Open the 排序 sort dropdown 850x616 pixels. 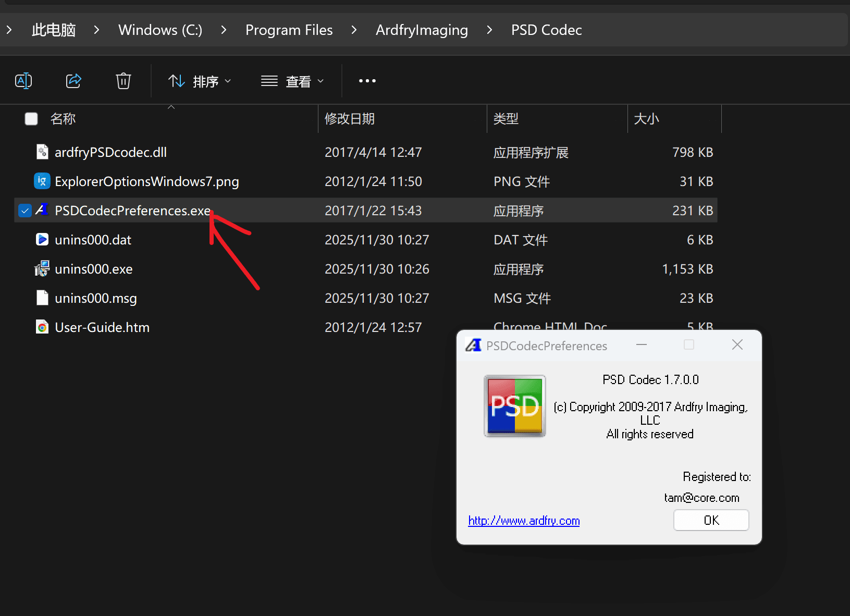pos(200,81)
